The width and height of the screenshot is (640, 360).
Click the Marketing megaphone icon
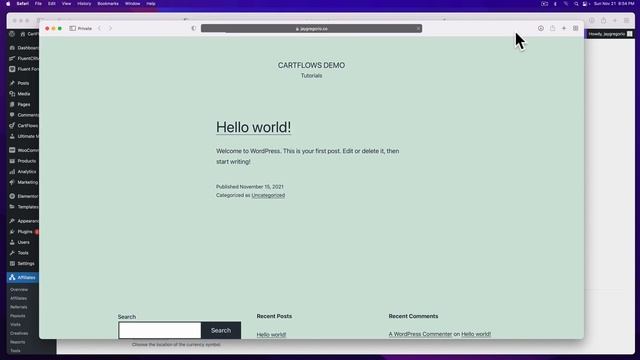click(x=12, y=182)
